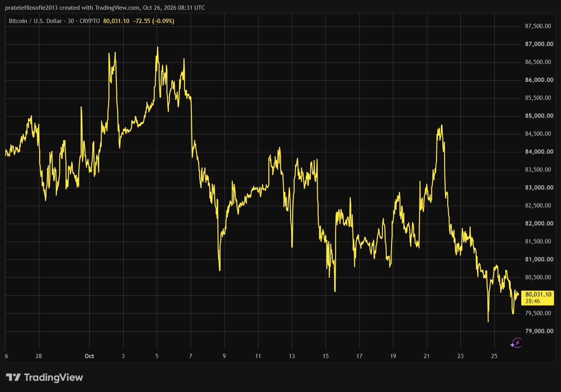The height and width of the screenshot is (392, 561).
Task: Click the 86,000.00 price axis label
Action: click(x=539, y=80)
